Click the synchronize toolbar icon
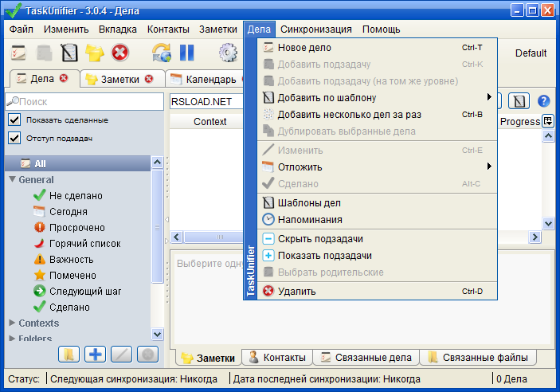560x392 pixels. click(162, 53)
